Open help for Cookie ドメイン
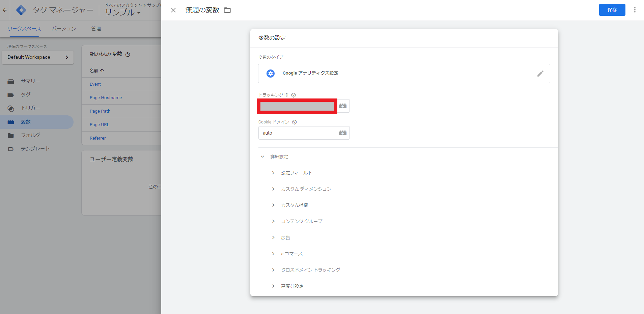Screen dimensions: 644x314 click(x=295, y=122)
